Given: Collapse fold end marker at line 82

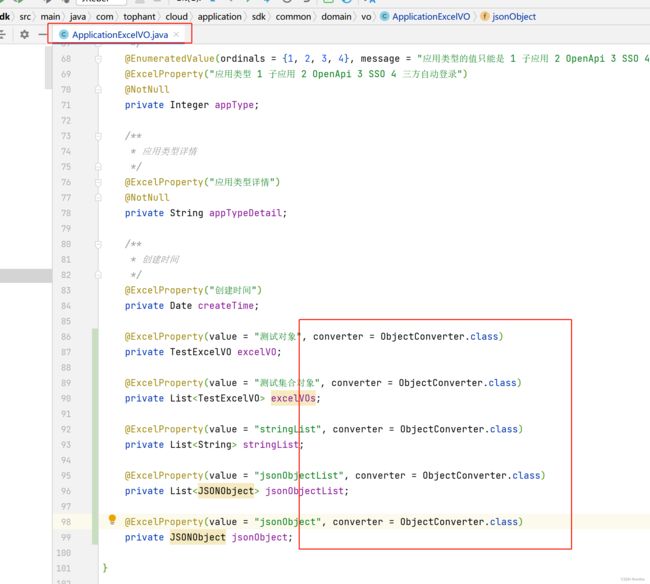Looking at the screenshot, I should tap(98, 275).
